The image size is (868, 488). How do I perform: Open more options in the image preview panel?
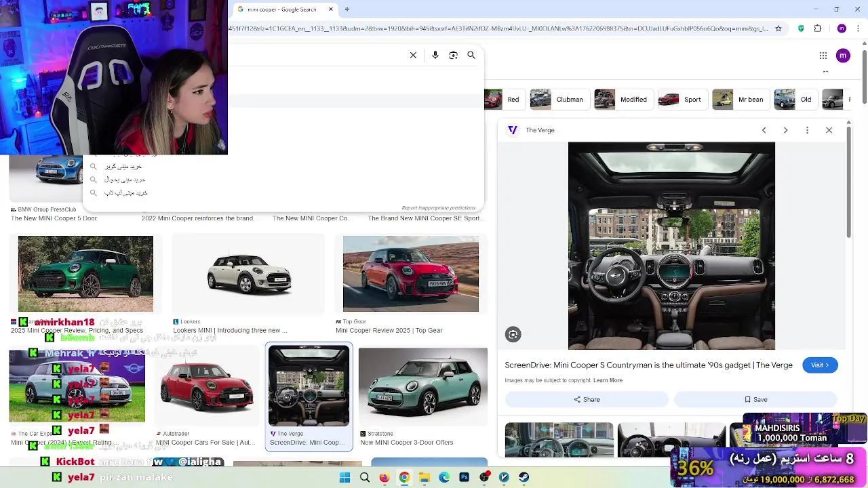807,130
